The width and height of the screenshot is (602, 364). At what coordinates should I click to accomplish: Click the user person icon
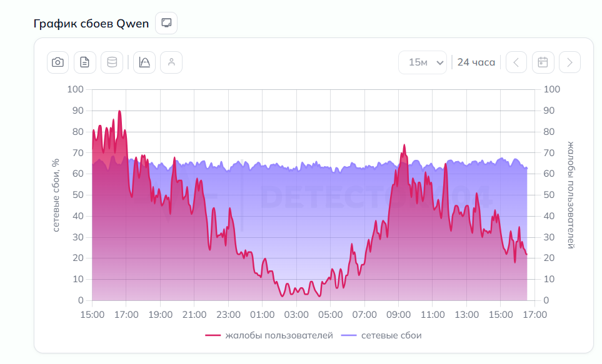point(171,62)
